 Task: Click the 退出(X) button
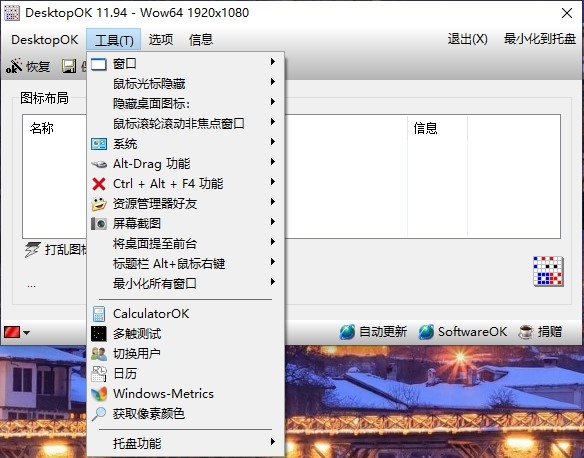(x=467, y=39)
